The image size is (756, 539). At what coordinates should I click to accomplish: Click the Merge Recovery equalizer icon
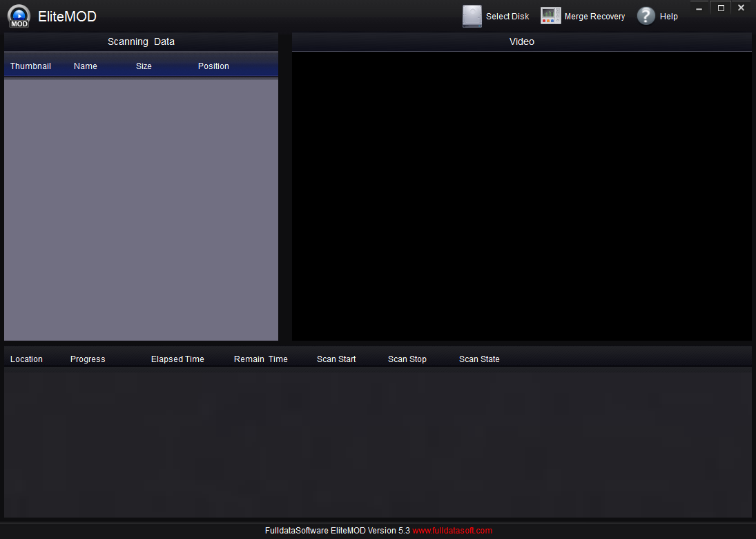click(551, 16)
